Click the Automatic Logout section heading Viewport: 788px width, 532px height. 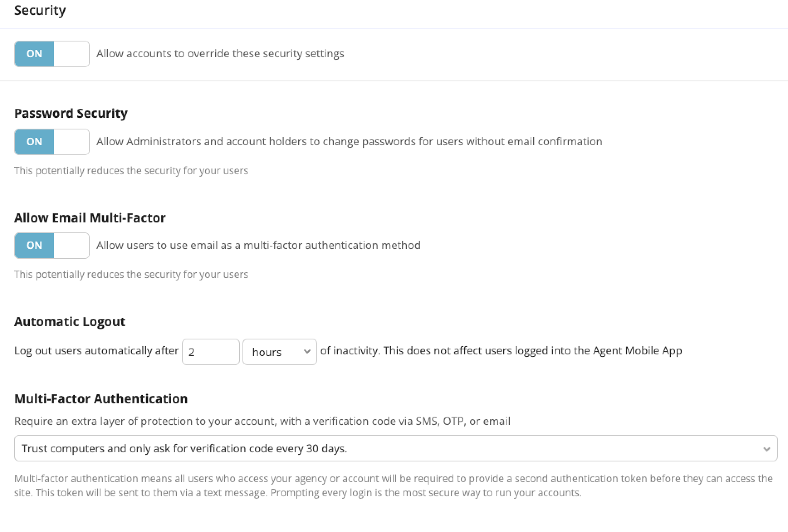tap(70, 322)
